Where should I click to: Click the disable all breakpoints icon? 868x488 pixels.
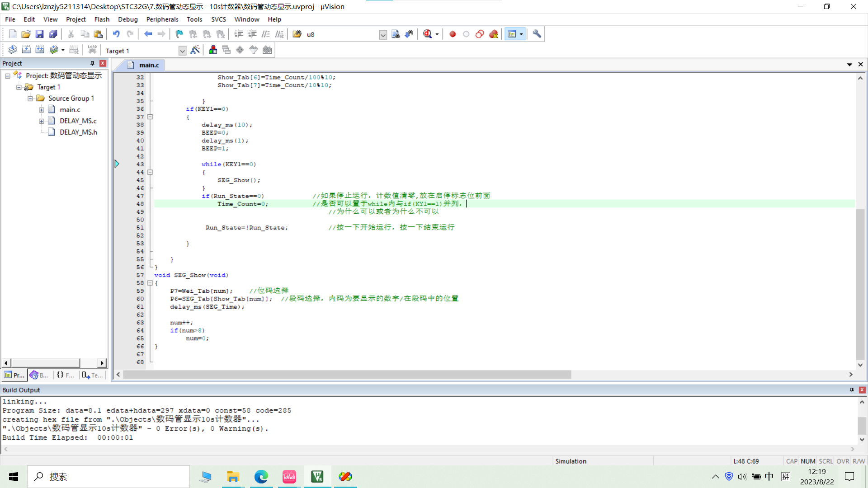(480, 34)
